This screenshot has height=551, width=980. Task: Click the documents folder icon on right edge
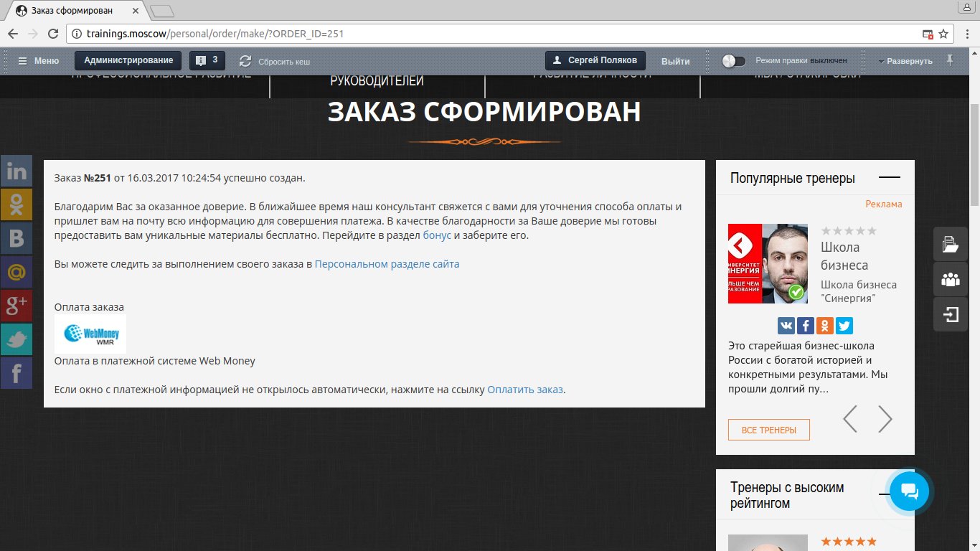click(951, 244)
